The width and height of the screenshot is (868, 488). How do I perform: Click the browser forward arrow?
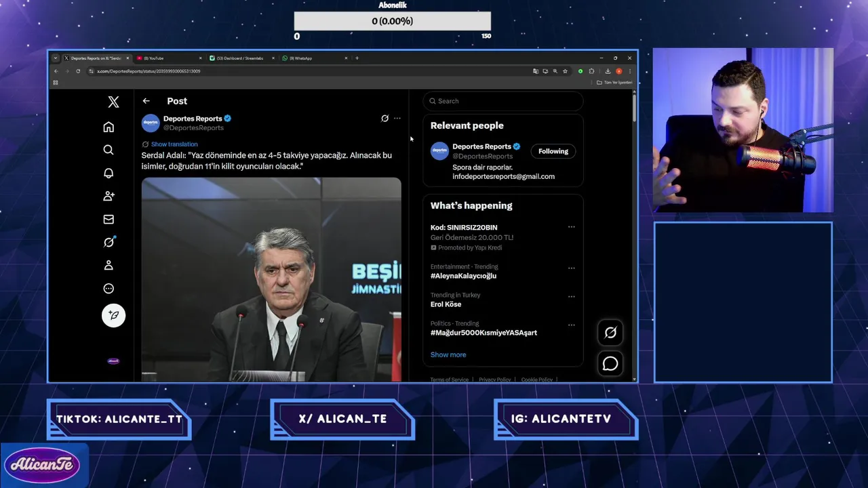tap(67, 71)
